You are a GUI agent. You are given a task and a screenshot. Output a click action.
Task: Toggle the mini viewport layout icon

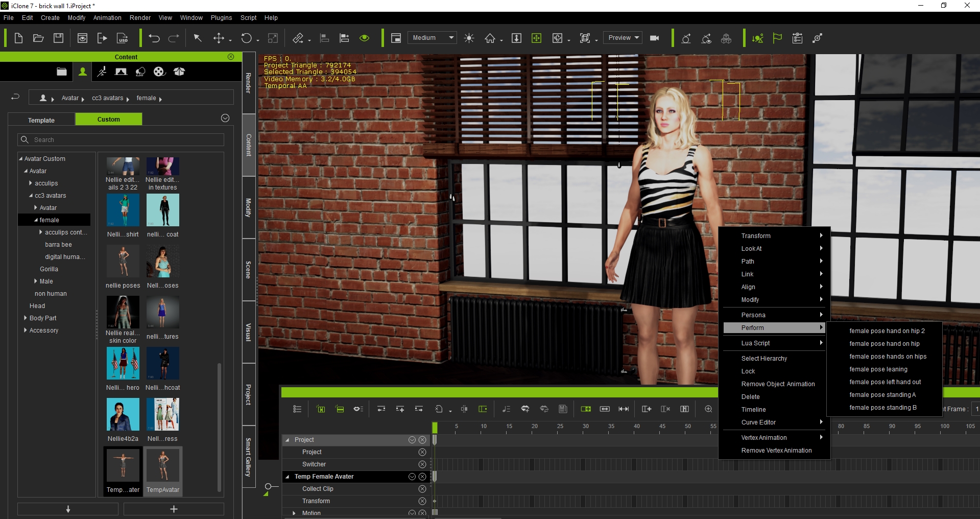[x=396, y=38]
